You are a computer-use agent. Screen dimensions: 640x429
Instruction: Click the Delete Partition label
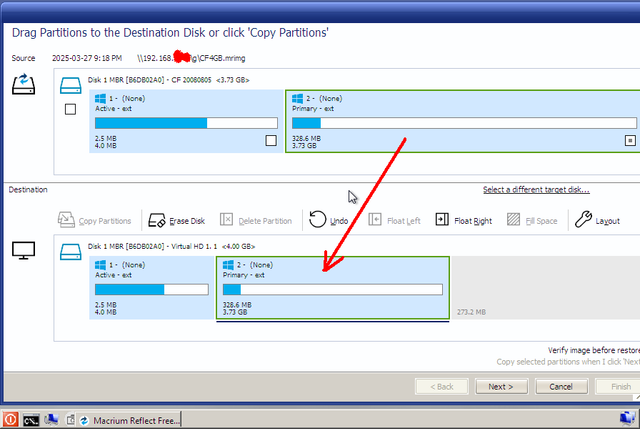coord(265,221)
